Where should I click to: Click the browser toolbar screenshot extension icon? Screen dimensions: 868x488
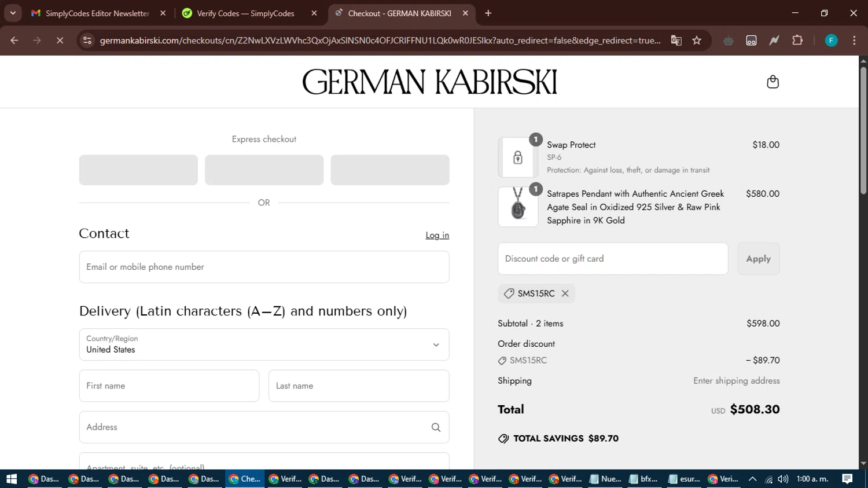(x=751, y=41)
